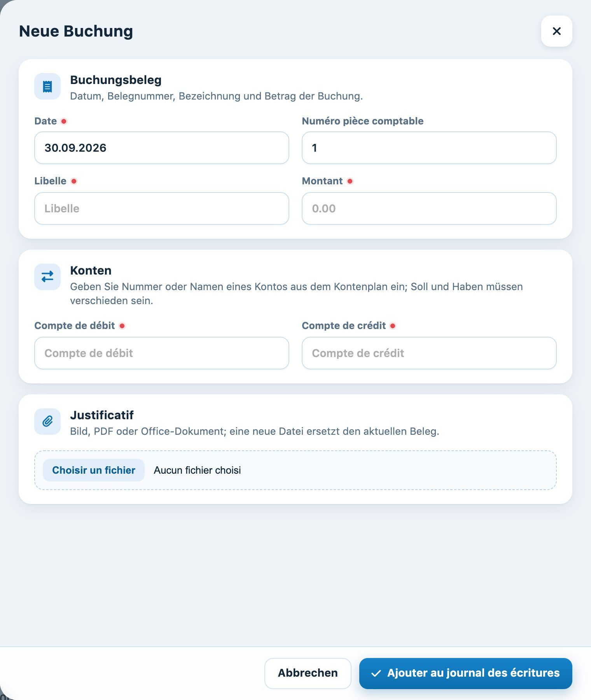The height and width of the screenshot is (700, 591).
Task: Cancel with the Abbrechen button
Action: tap(308, 673)
